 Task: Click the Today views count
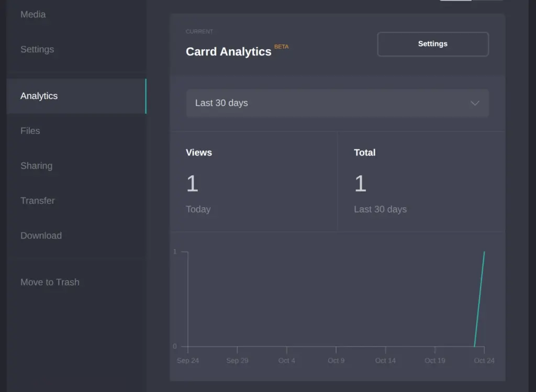[x=192, y=184]
